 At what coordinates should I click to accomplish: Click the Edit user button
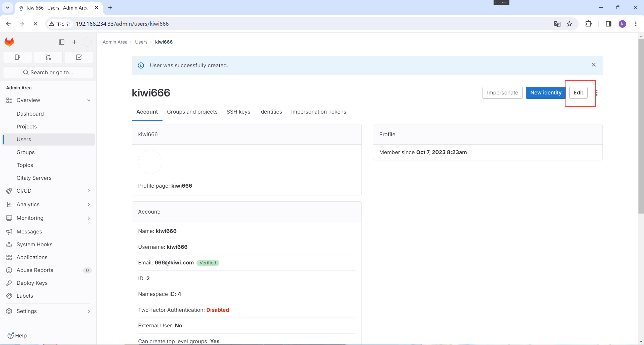pos(578,93)
